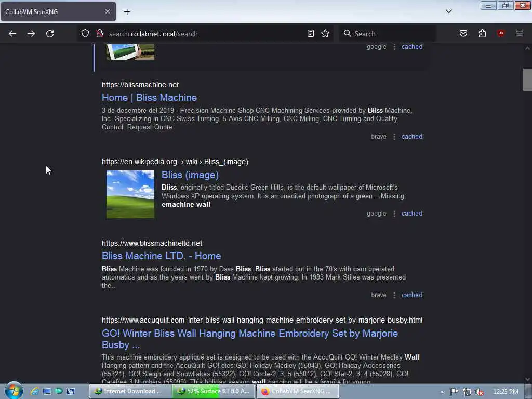This screenshot has height=399, width=532.
Task: Click the Bliss wallpaper thumbnail image
Action: pyautogui.click(x=130, y=194)
